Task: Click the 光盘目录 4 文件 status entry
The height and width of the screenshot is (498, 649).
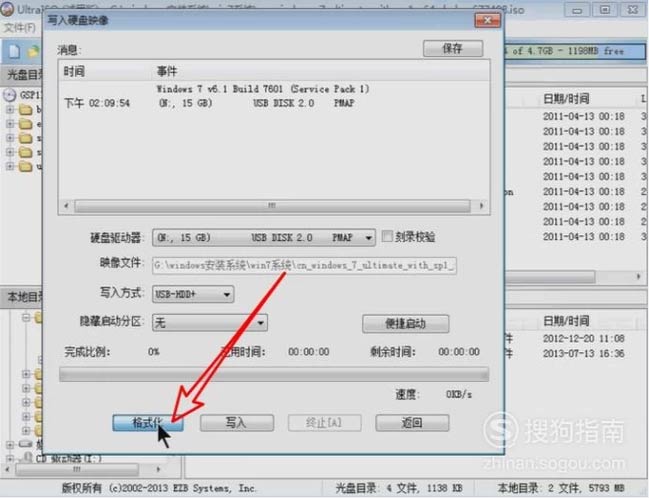Action: 398,488
